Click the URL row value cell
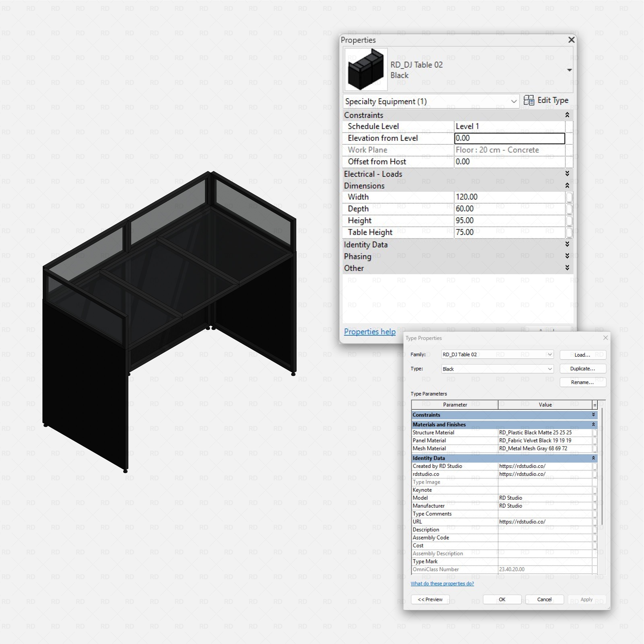The width and height of the screenshot is (644, 644). [545, 522]
